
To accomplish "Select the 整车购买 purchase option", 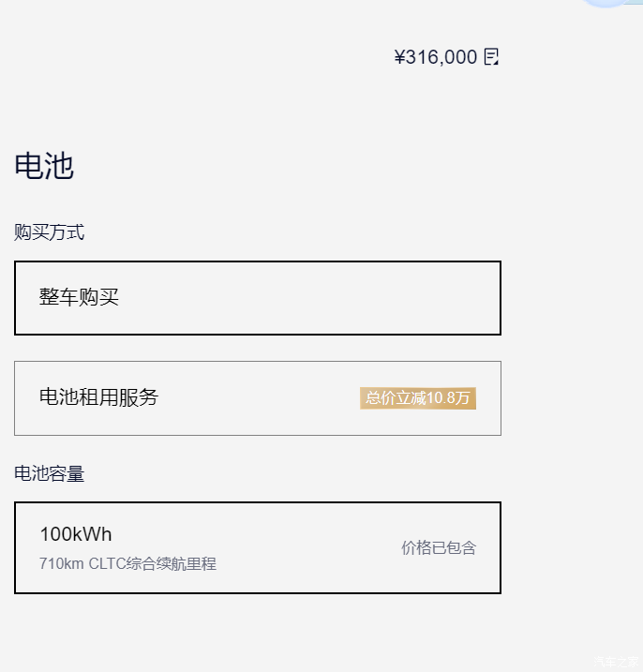I will (257, 298).
